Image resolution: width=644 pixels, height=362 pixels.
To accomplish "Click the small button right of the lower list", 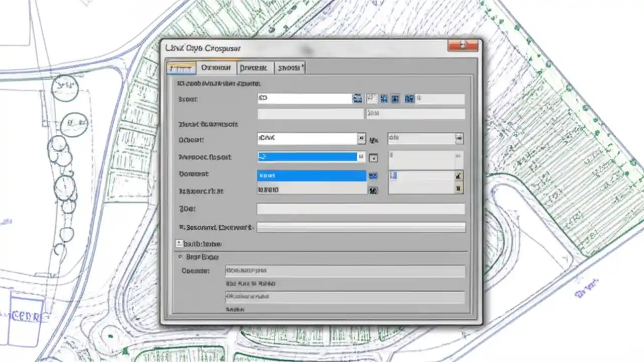I will (x=457, y=175).
